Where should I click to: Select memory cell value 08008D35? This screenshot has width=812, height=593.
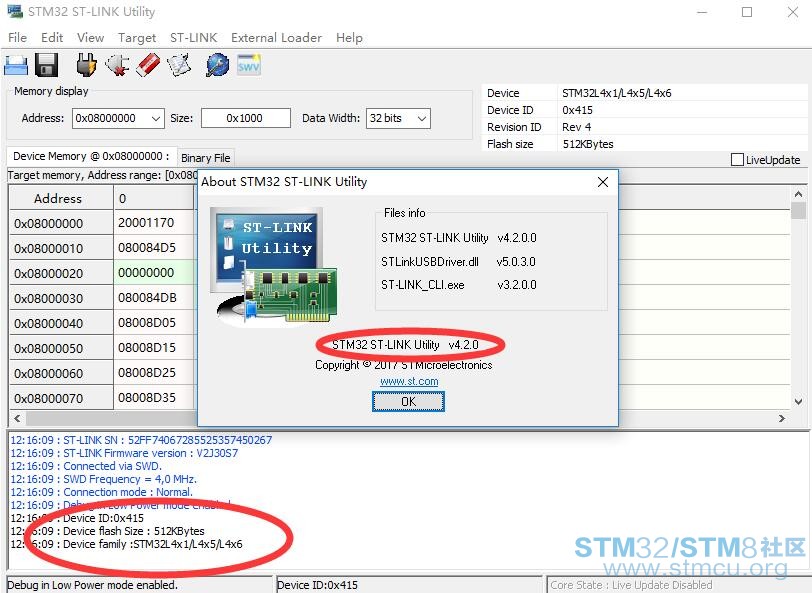pyautogui.click(x=154, y=397)
